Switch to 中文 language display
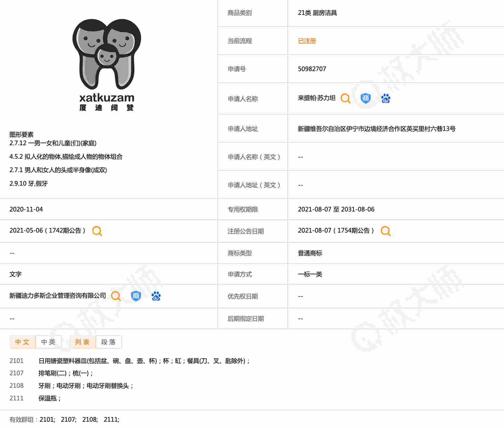 pos(22,342)
